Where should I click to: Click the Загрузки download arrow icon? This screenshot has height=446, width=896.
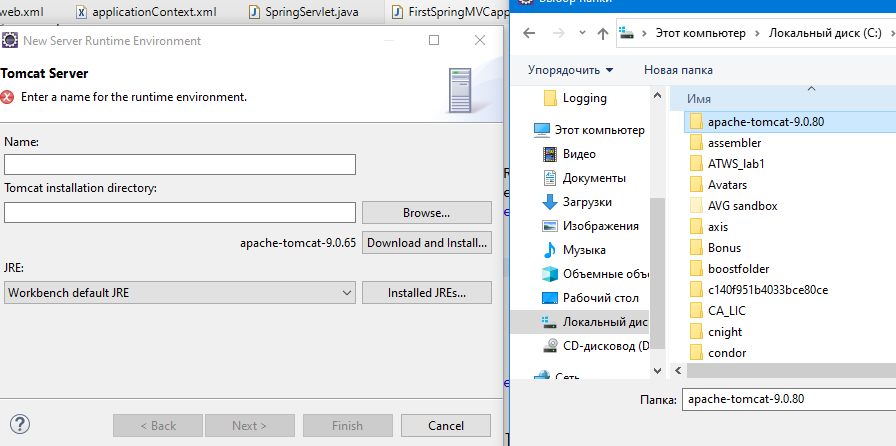[550, 202]
